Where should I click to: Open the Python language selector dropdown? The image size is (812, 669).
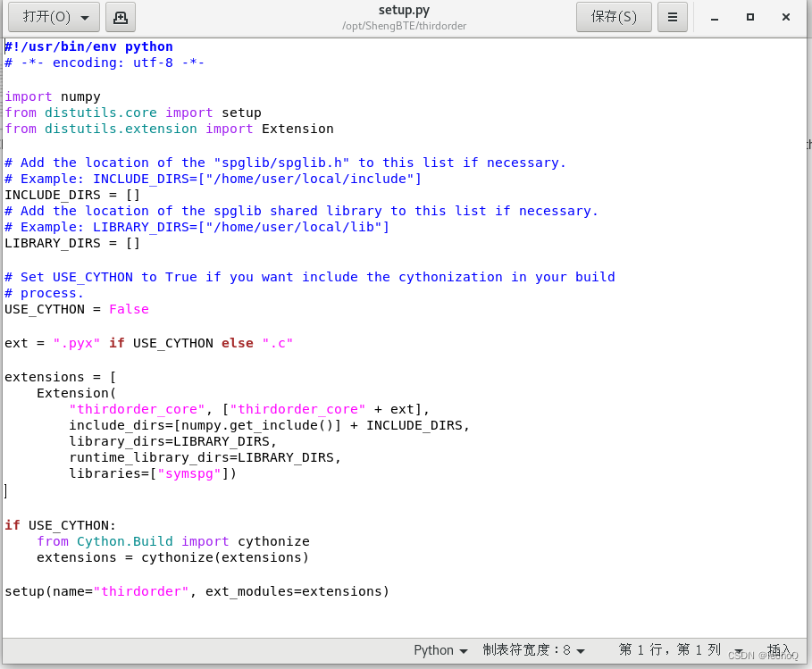tap(440, 650)
